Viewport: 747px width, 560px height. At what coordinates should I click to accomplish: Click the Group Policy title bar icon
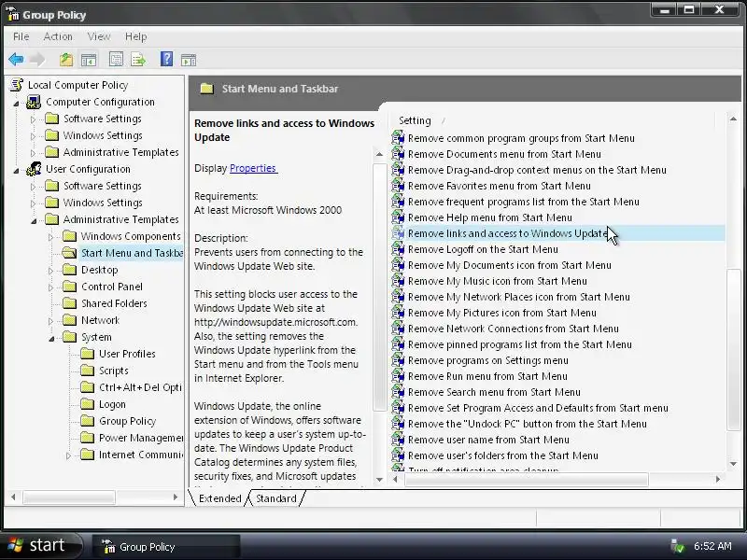pos(13,14)
